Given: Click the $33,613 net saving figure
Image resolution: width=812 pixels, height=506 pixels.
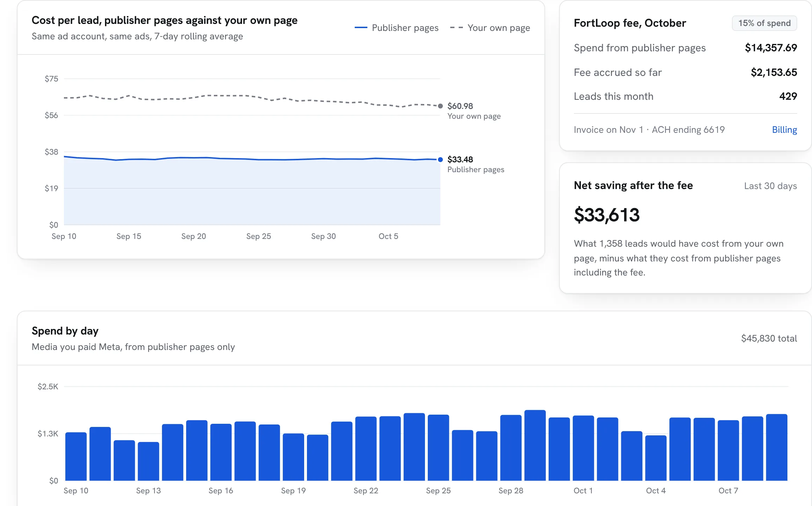Looking at the screenshot, I should (x=607, y=215).
